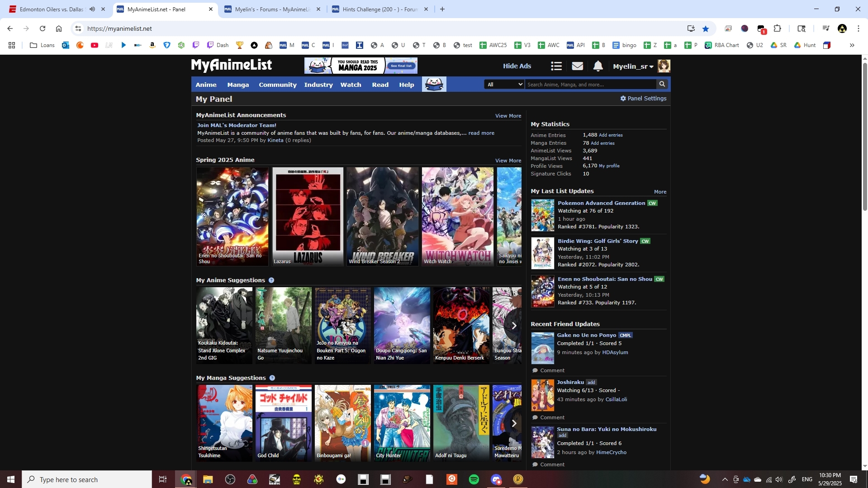Open the Windows notification center icon
The image size is (868, 488).
pyautogui.click(x=854, y=479)
